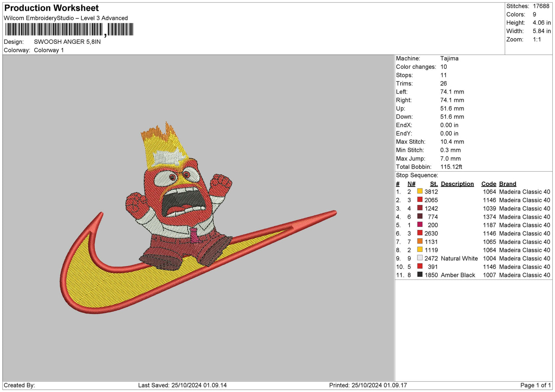Click the 'St.' column header

click(434, 184)
